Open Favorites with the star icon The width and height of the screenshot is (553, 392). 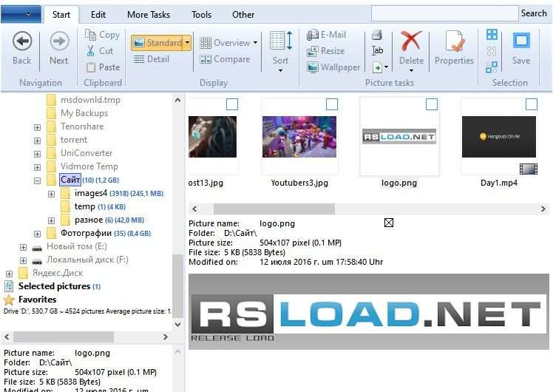[x=8, y=300]
